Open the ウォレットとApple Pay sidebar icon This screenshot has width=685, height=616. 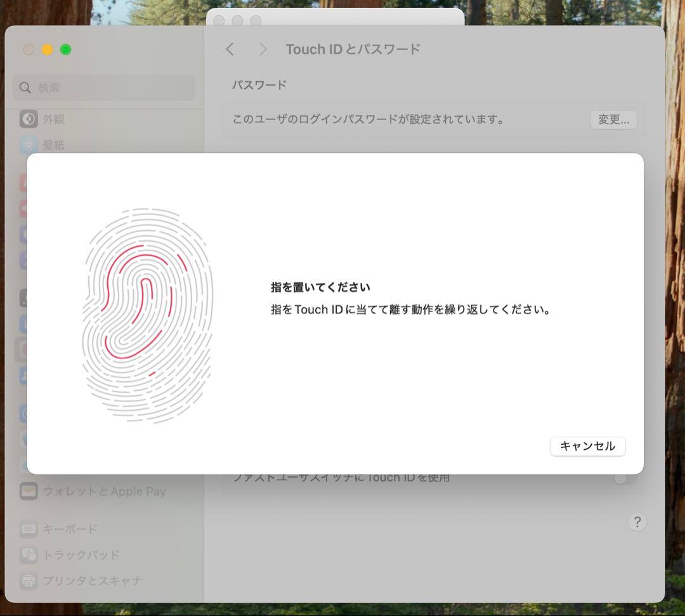[x=29, y=491]
